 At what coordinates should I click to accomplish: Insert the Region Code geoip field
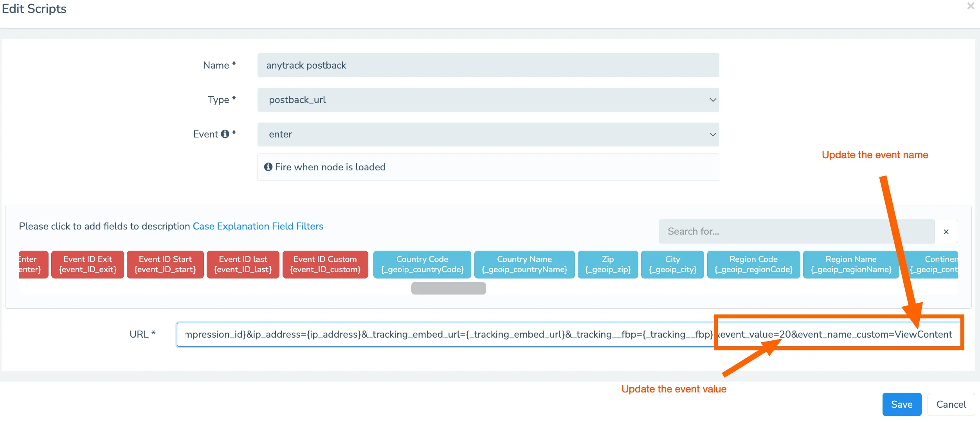[753, 264]
